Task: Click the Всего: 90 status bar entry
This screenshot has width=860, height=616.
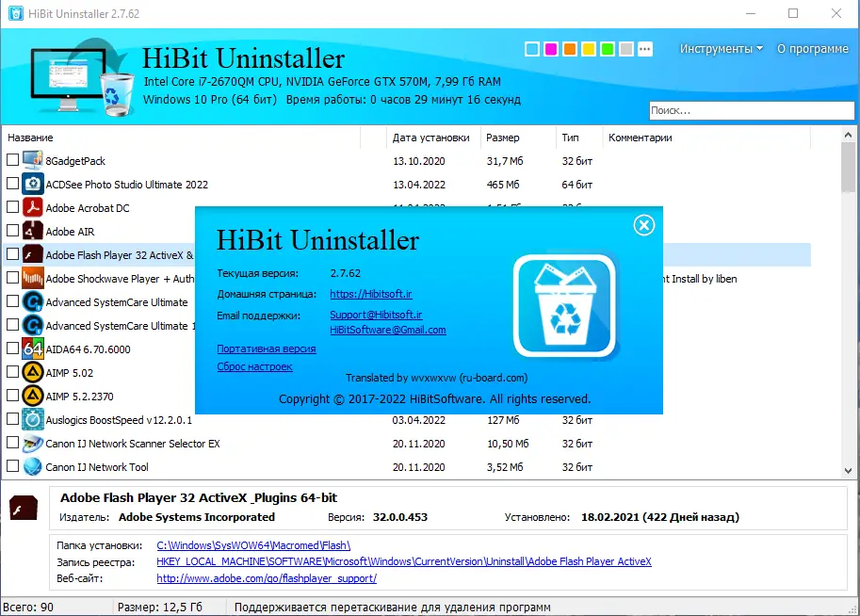Action: (28, 608)
